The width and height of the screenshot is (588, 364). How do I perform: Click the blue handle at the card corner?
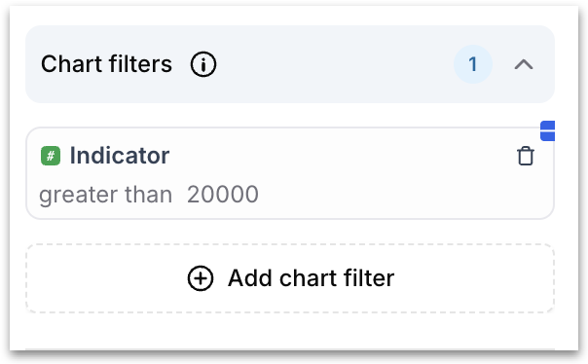[x=547, y=130]
